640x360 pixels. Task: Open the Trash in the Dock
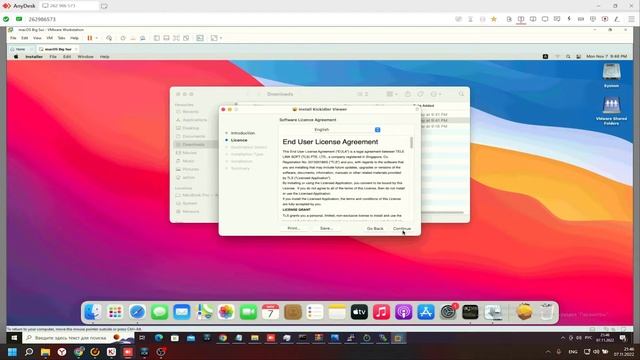pos(546,312)
